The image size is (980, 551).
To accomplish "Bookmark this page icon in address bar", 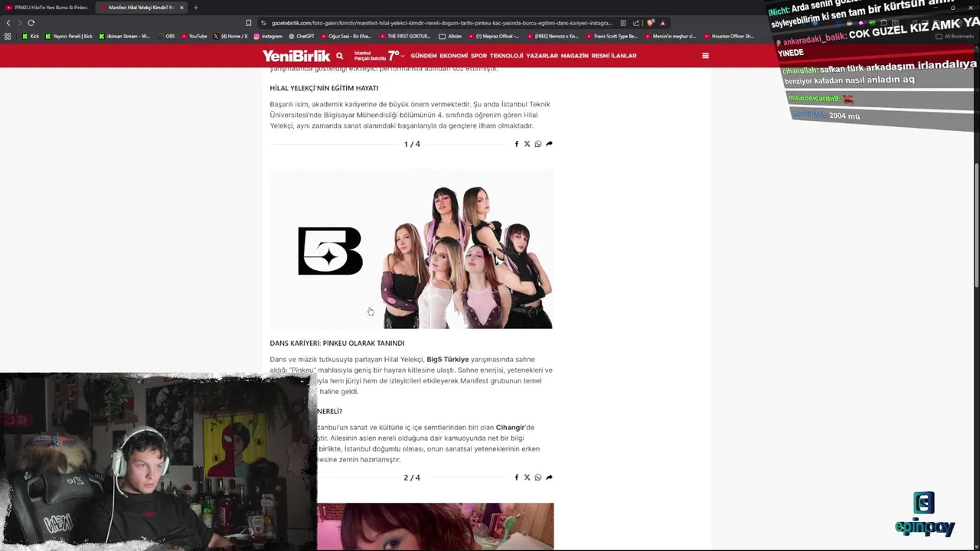I will click(248, 23).
